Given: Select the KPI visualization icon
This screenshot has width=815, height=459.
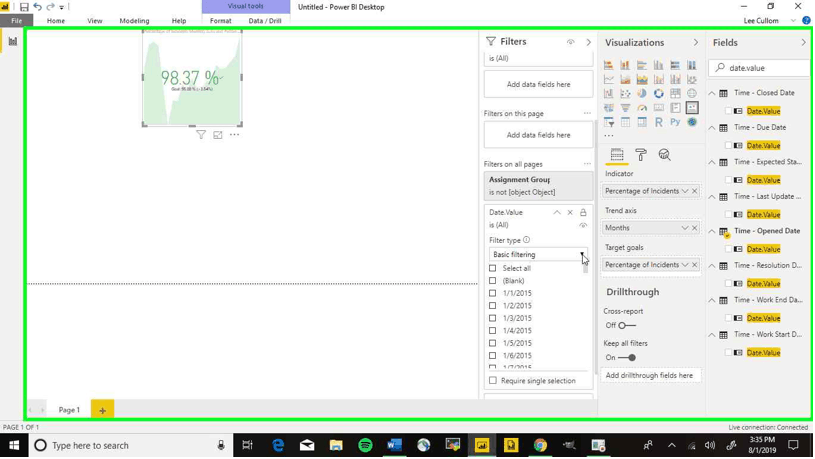Looking at the screenshot, I should (692, 108).
